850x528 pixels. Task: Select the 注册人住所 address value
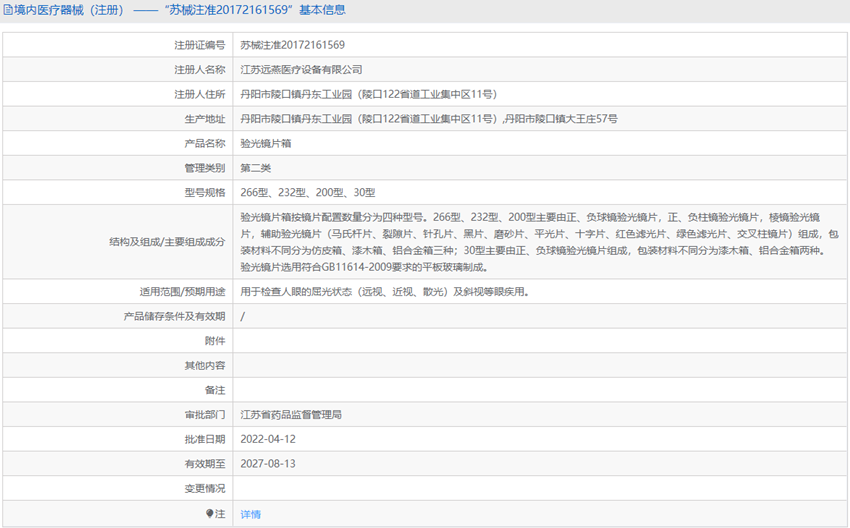pos(369,94)
